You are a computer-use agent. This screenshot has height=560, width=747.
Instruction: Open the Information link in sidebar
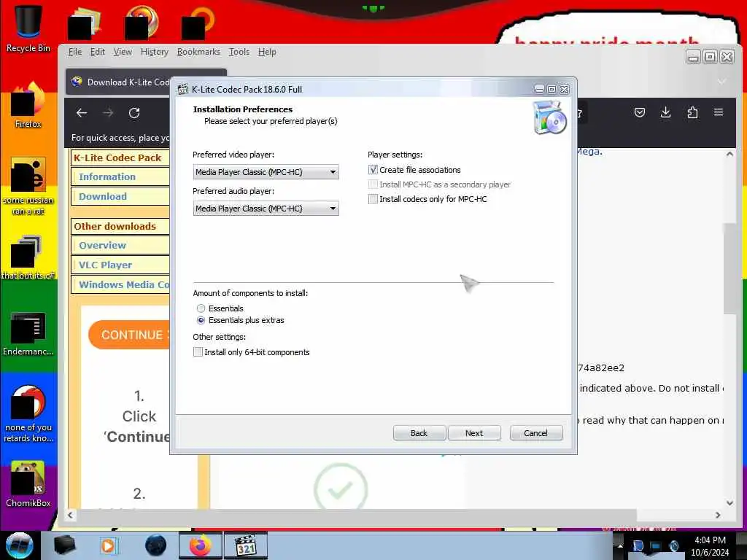tap(107, 176)
